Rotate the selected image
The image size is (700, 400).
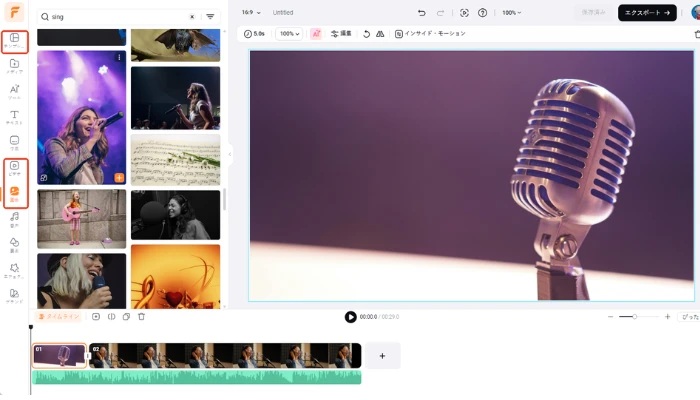pos(367,34)
